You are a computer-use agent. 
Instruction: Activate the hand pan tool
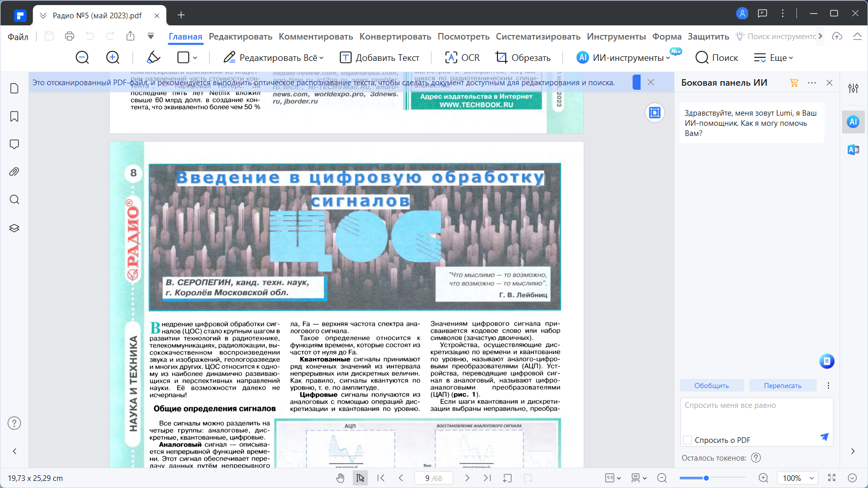(341, 478)
